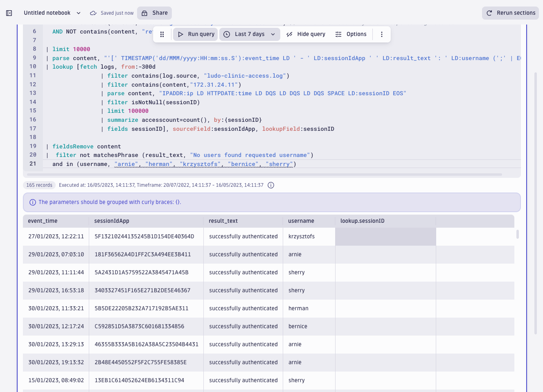
Task: Click the Rerun sections button
Action: [x=510, y=13]
